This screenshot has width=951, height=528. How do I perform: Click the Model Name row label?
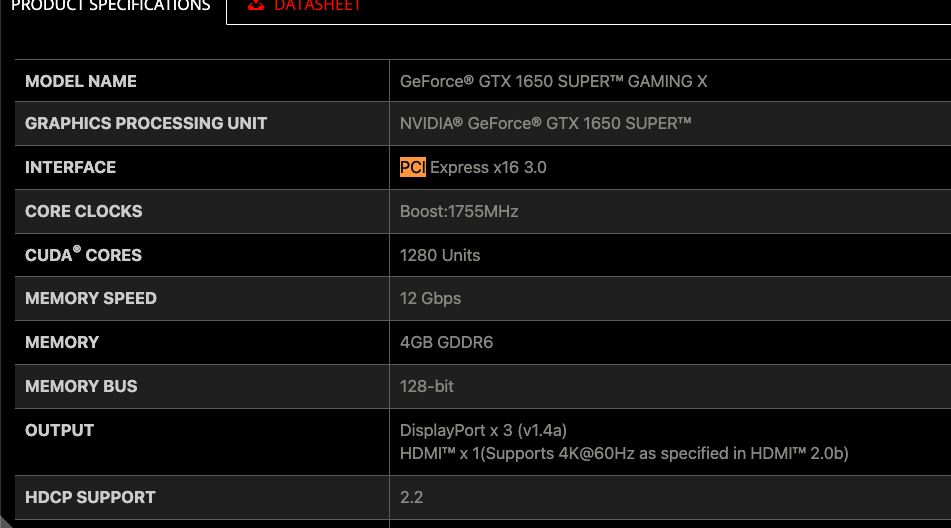pos(81,81)
